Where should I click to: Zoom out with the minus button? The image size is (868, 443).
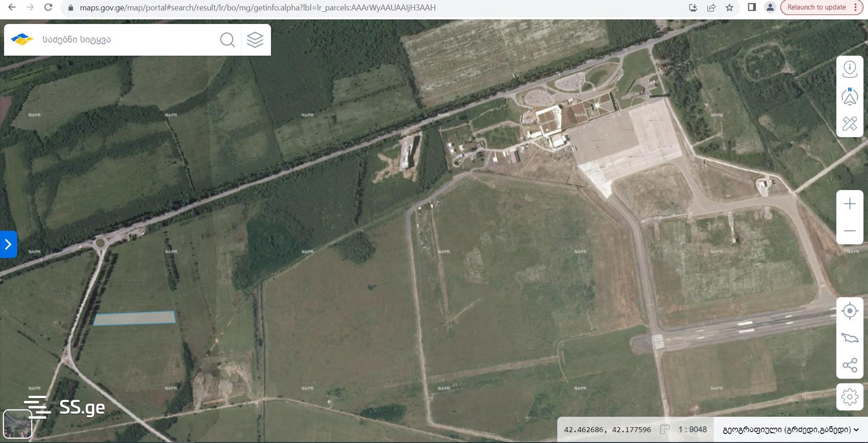(x=850, y=231)
